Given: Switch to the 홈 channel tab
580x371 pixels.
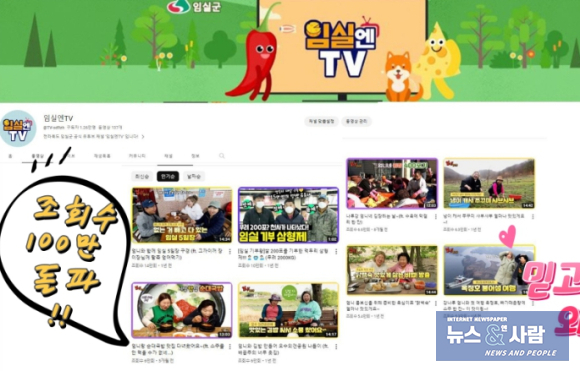Looking at the screenshot, I should pos(10,156).
